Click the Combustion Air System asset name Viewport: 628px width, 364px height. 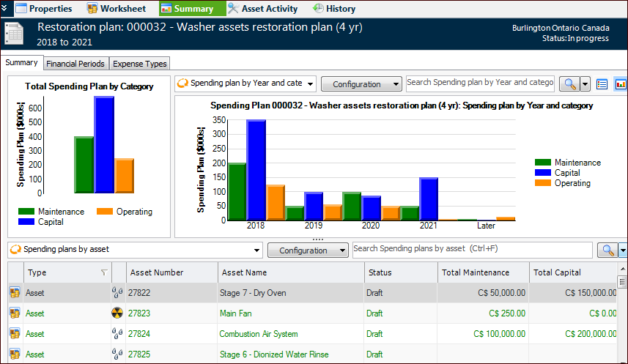[259, 334]
